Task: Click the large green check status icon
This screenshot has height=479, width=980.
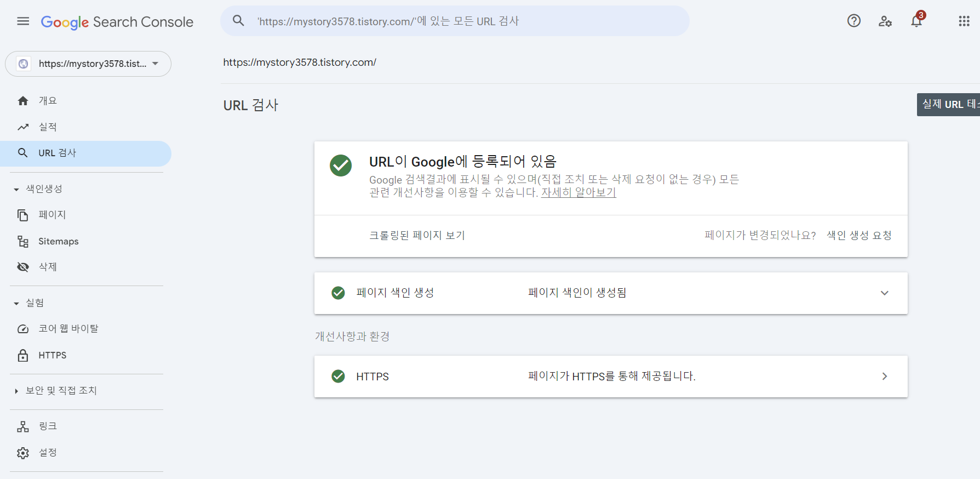Action: coord(341,166)
